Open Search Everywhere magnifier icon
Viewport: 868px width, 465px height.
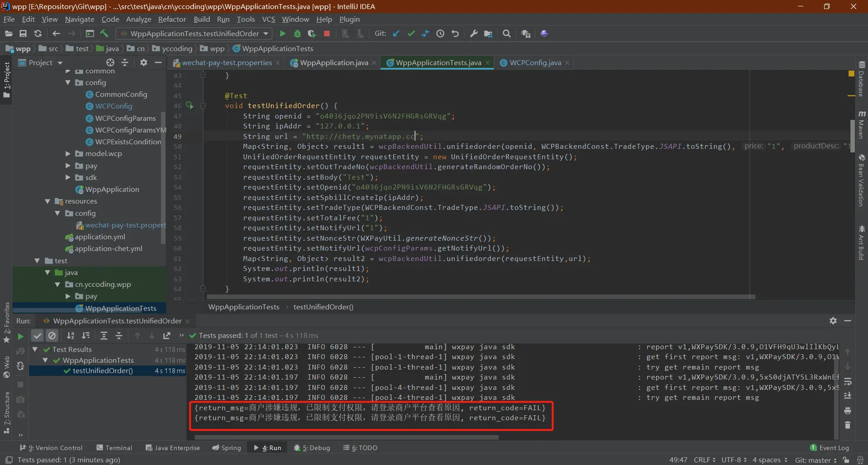coord(507,33)
